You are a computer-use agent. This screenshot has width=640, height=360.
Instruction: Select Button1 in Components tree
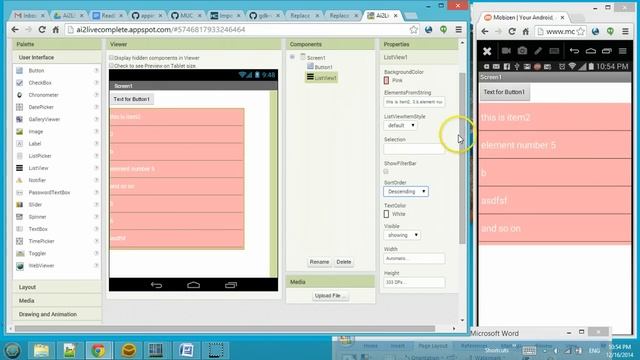tap(323, 67)
